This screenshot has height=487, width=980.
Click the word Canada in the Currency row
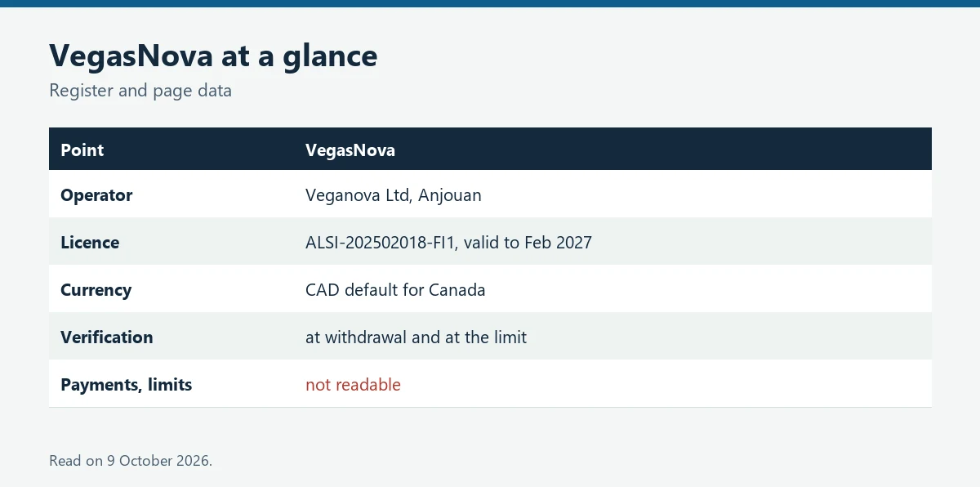coord(457,290)
